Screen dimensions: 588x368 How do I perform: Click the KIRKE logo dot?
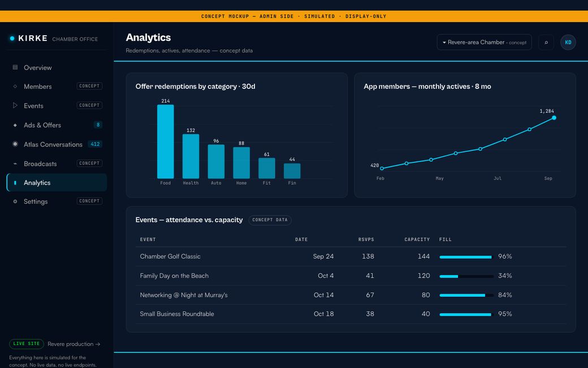pos(12,38)
